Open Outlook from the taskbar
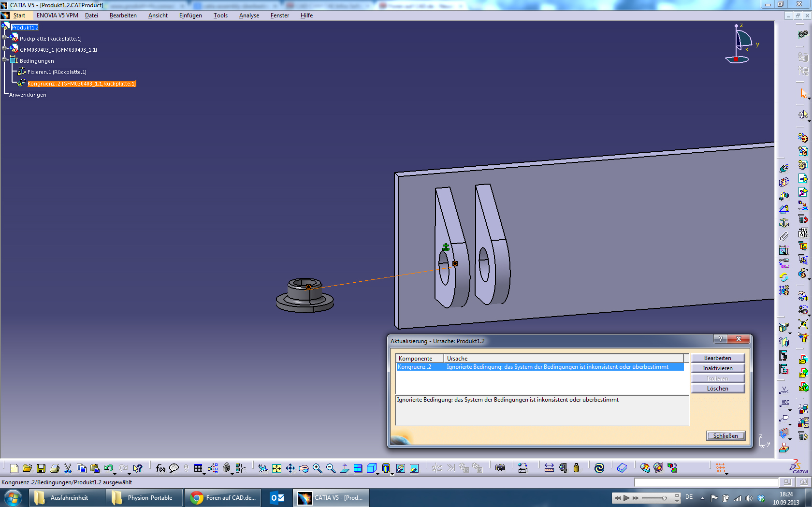The image size is (812, 507). (x=277, y=498)
